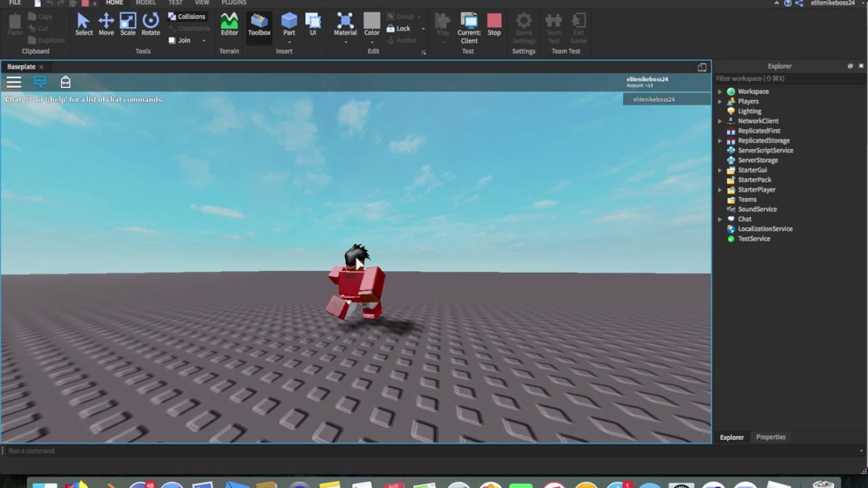Click the share icon near username

pyautogui.click(x=799, y=3)
